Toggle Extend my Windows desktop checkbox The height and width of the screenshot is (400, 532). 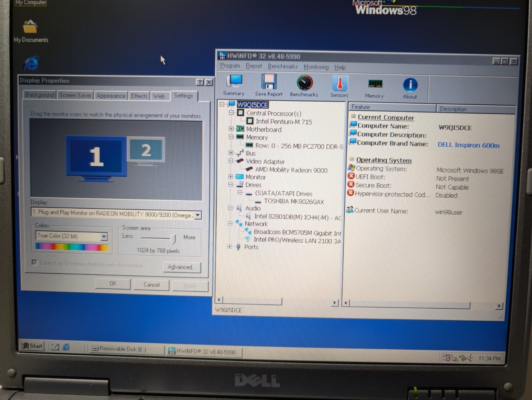pyautogui.click(x=34, y=262)
